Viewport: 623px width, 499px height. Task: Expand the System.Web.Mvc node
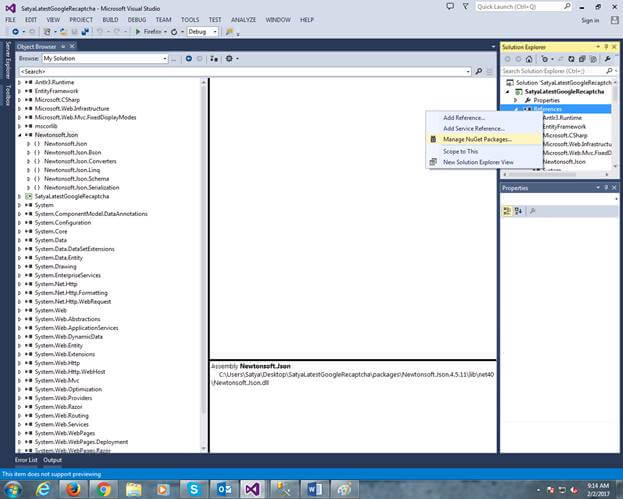pyautogui.click(x=19, y=381)
